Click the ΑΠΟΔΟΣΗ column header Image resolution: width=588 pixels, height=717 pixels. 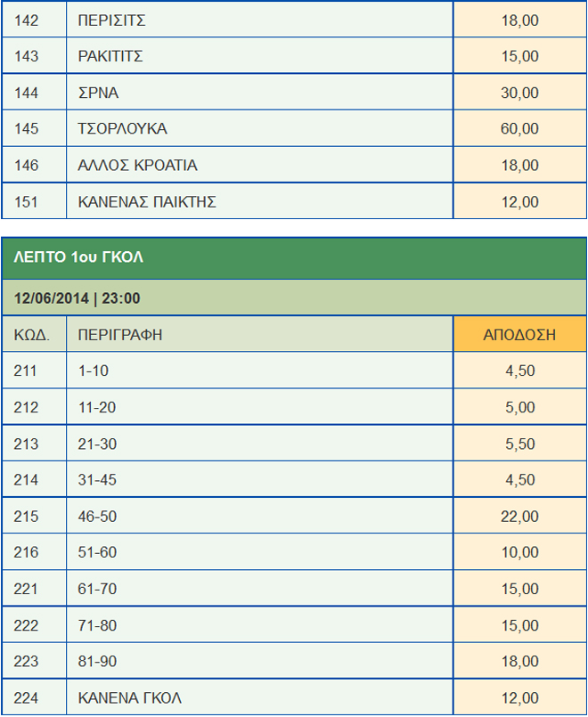click(x=519, y=335)
